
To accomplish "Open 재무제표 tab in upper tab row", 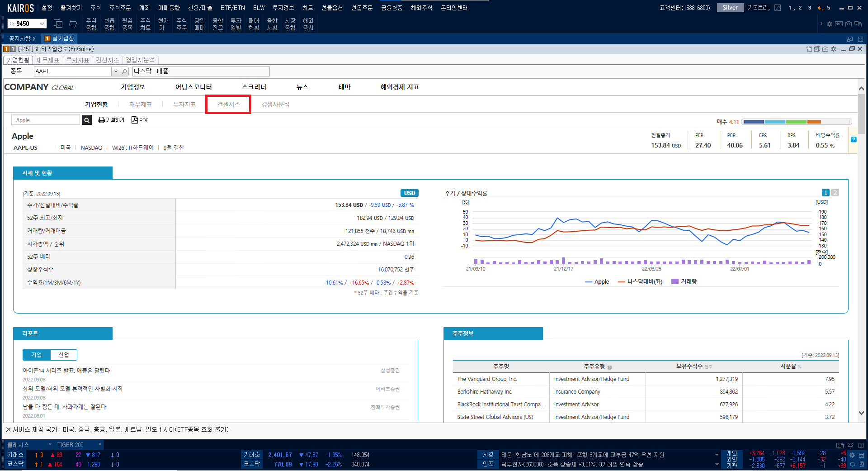I will [x=48, y=60].
